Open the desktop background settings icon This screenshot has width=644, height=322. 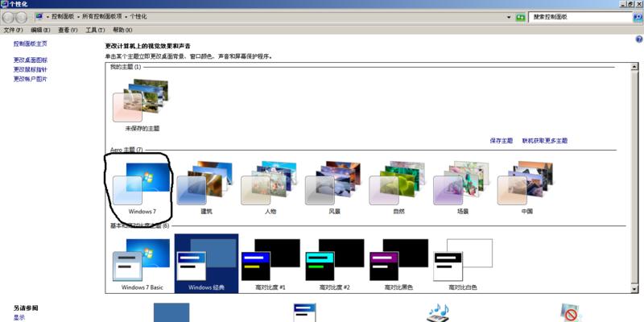(x=171, y=312)
